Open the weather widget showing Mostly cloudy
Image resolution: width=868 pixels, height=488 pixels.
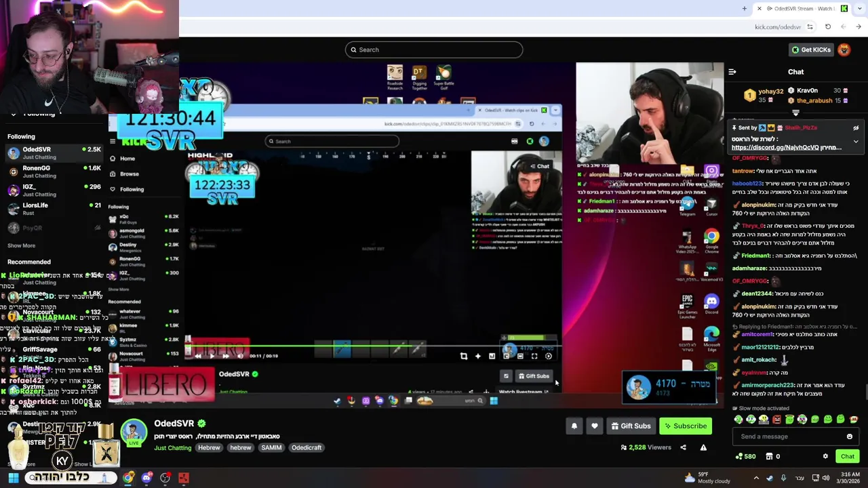click(x=707, y=478)
